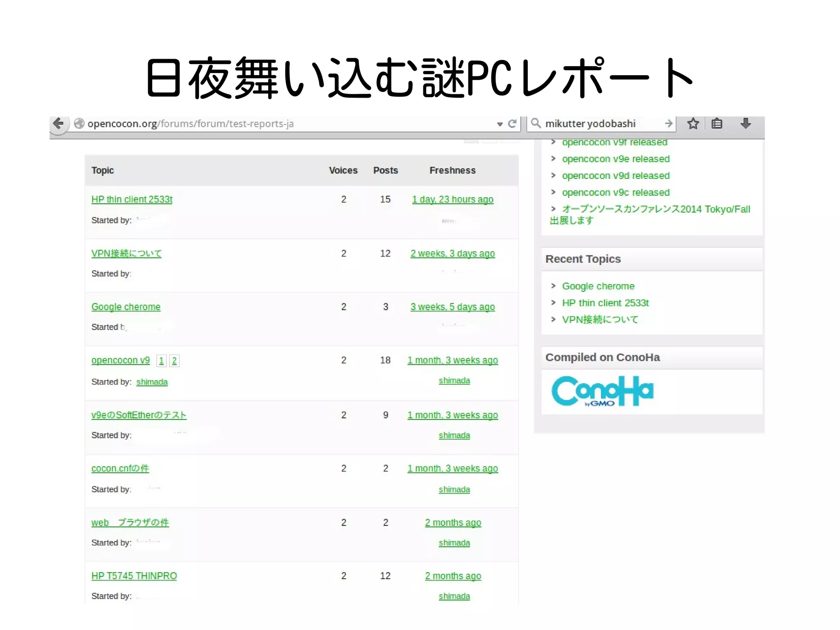Viewport: 840px width, 630px height.
Task: Reload the page with the refresh icon
Action: point(512,124)
